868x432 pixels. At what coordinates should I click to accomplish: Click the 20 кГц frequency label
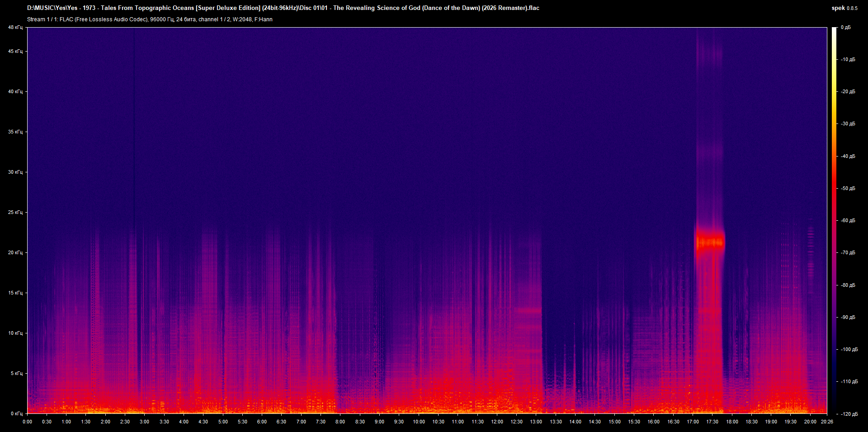point(15,253)
